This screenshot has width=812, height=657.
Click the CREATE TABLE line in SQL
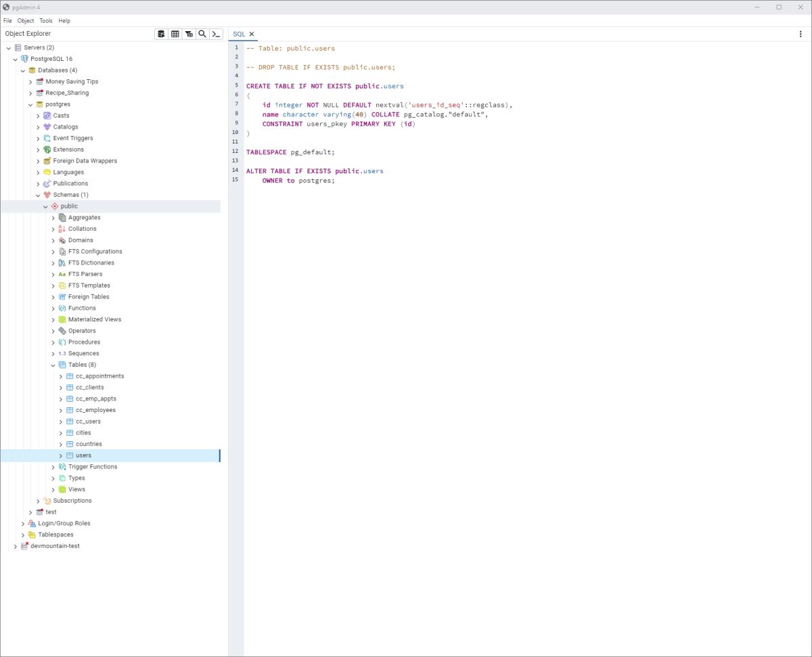tap(325, 87)
